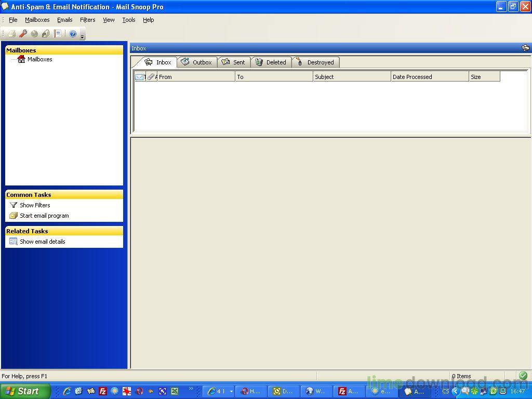Click the details icon beside Show email details
The width and height of the screenshot is (532, 399).
point(13,242)
